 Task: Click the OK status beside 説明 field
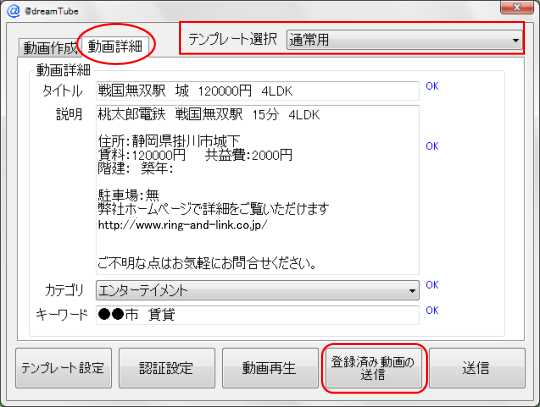(432, 146)
